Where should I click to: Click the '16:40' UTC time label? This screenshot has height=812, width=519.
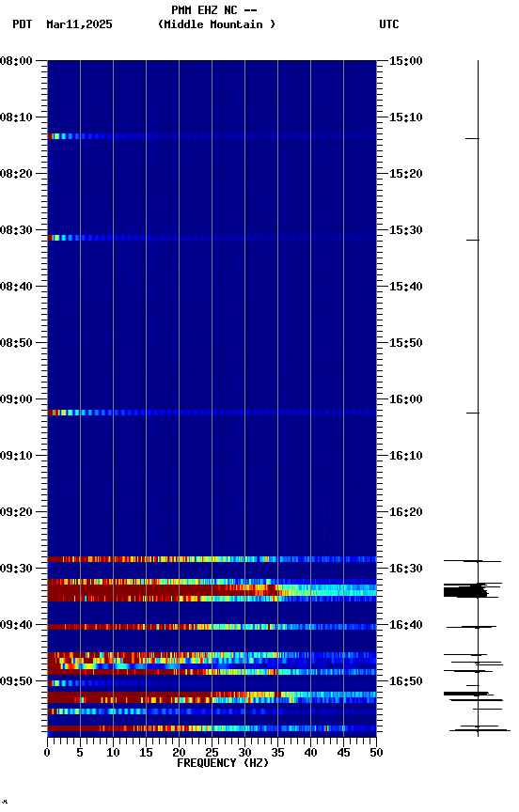pyautogui.click(x=406, y=625)
